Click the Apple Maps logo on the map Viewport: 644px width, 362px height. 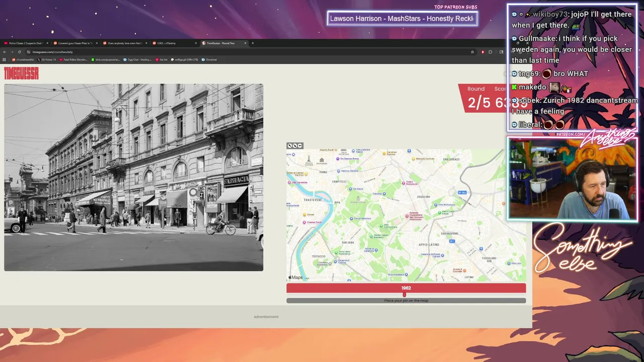[295, 278]
